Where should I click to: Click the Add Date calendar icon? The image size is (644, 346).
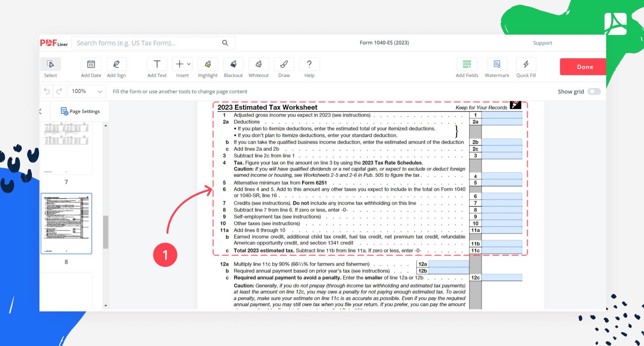pos(91,64)
